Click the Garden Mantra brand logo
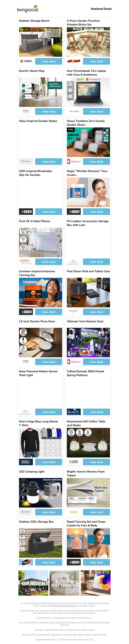Viewport: 129px width, 644px height. point(74,462)
